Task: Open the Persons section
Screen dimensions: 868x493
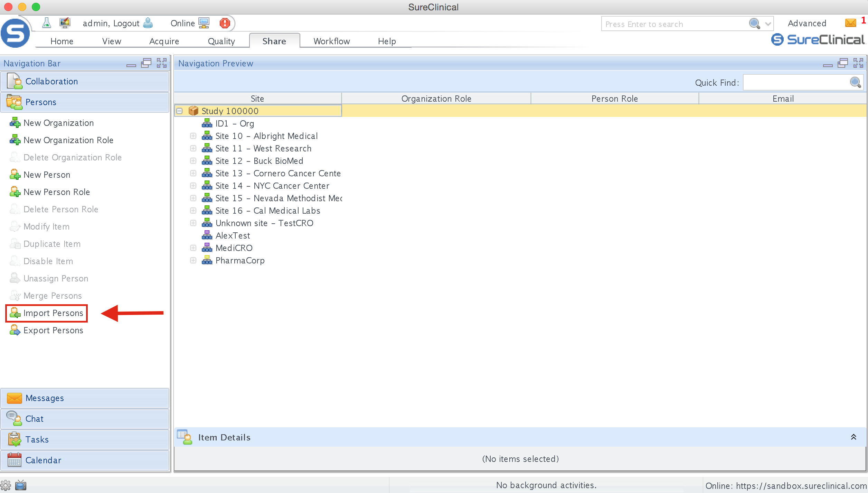Action: click(85, 102)
